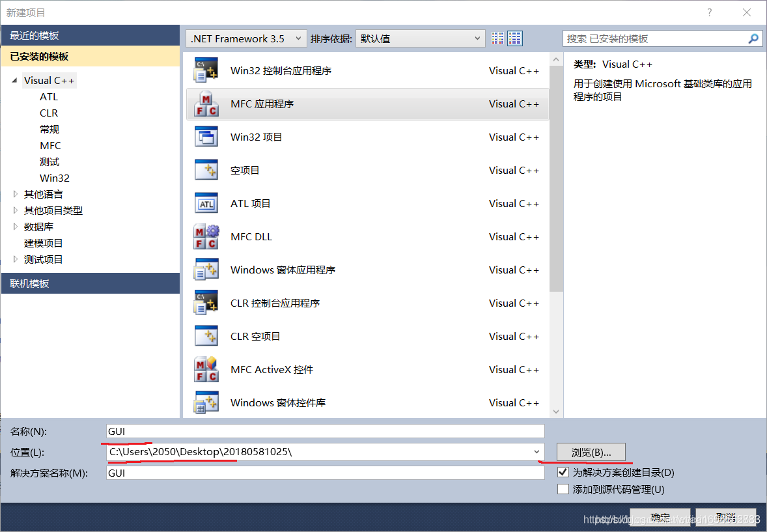
Task: Click the 确定 button
Action: point(660,517)
